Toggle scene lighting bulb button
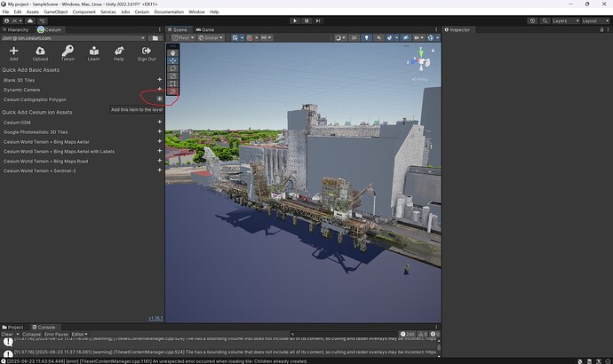 pos(366,38)
